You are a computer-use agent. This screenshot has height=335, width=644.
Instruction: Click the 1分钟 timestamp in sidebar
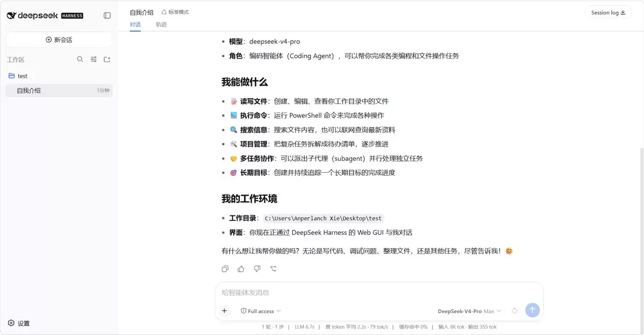pyautogui.click(x=104, y=91)
